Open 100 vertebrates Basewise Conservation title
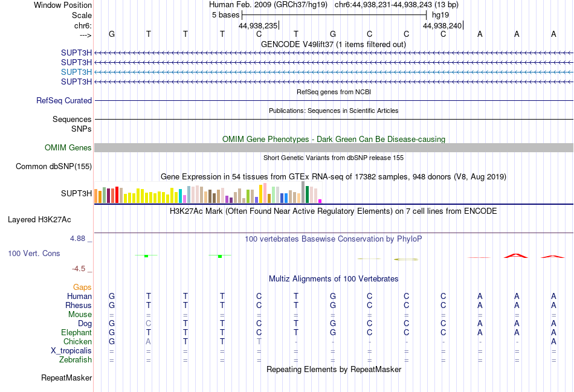The width and height of the screenshot is (574, 392). pyautogui.click(x=334, y=239)
